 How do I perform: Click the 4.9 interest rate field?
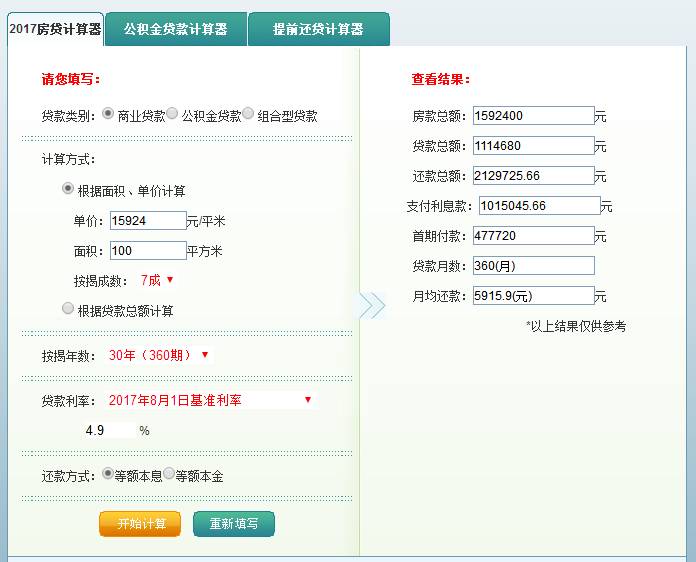pos(110,430)
